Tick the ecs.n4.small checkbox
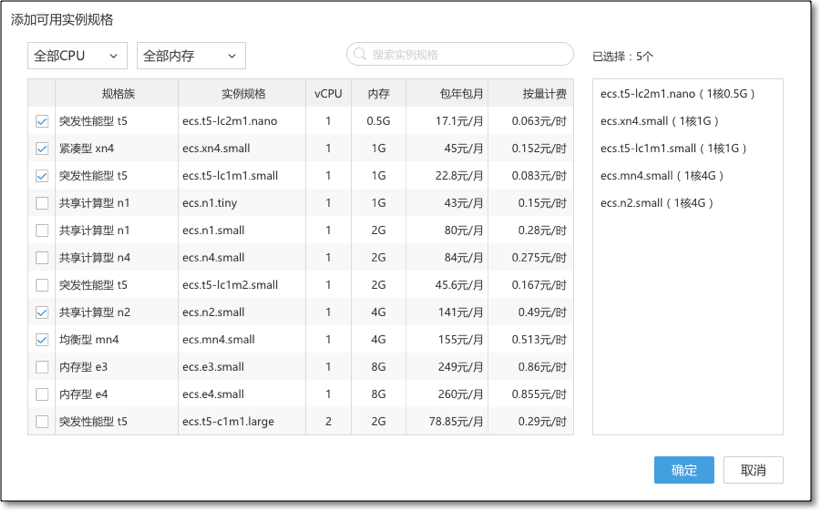 point(42,258)
